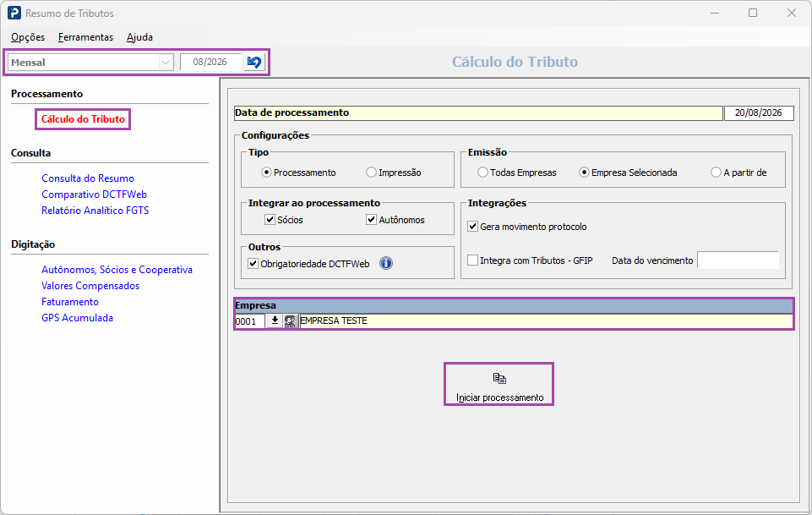Click the processing date field 20/08/2026
The height and width of the screenshot is (515, 812).
click(x=759, y=112)
